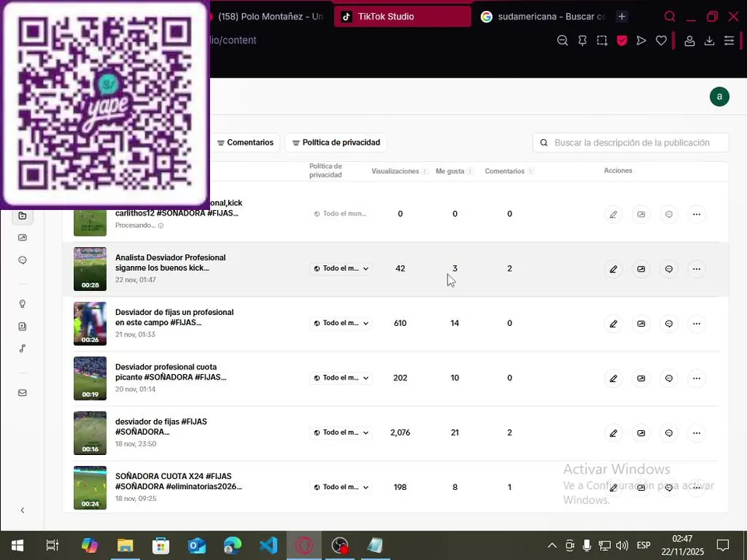Open the academy book icon in left sidebar
Viewport: 747px width, 560px height.
[x=23, y=326]
